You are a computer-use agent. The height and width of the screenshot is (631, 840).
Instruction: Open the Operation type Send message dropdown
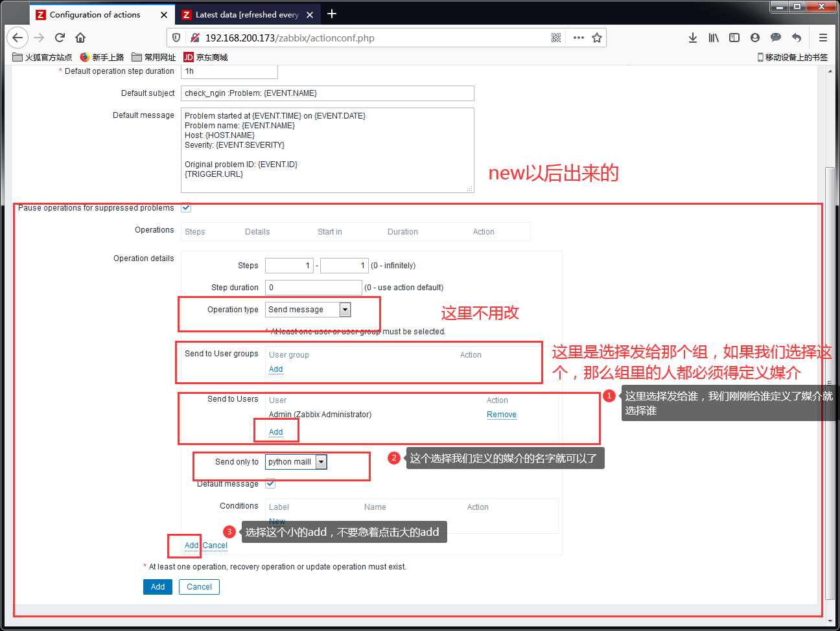(x=309, y=310)
